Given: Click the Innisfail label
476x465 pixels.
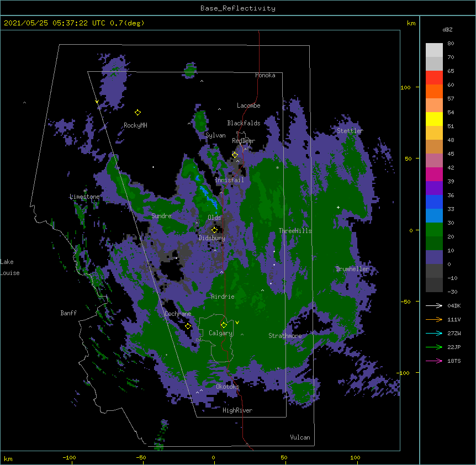Looking at the screenshot, I should tap(229, 180).
